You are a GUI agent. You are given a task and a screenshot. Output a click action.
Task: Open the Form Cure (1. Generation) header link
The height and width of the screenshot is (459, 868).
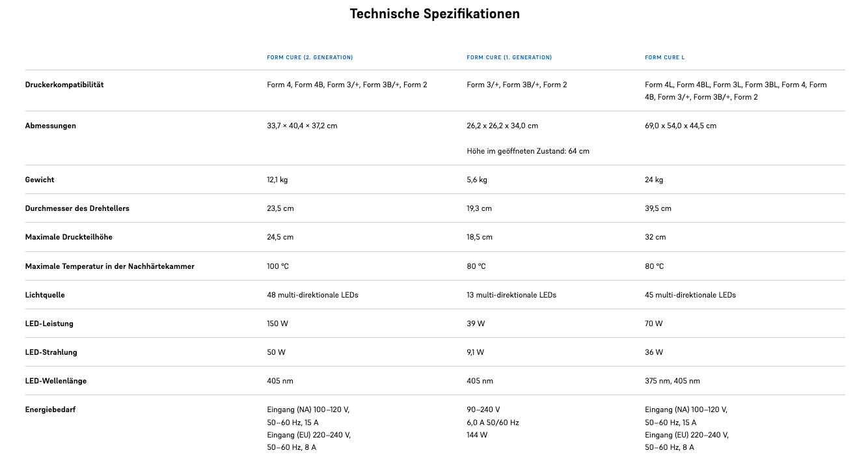pos(509,57)
